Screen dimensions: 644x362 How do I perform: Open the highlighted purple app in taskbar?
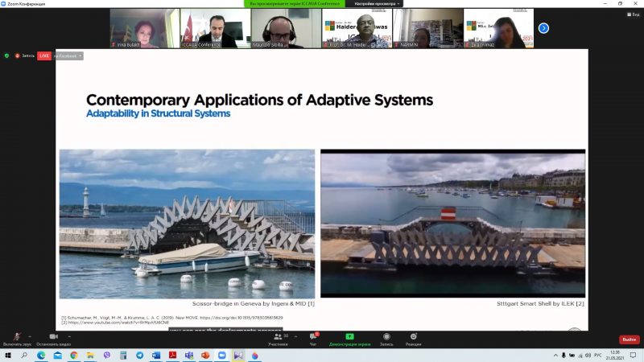pyautogui.click(x=238, y=356)
